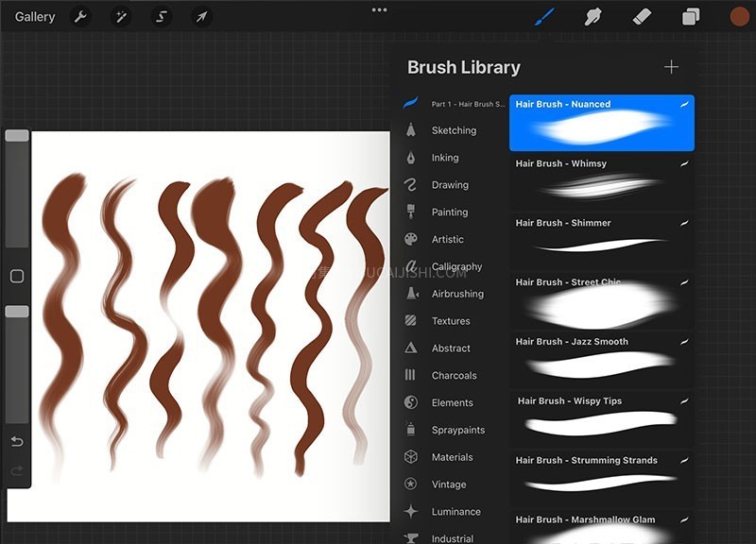Click the brush size slider handle
The height and width of the screenshot is (544, 756).
(x=17, y=135)
